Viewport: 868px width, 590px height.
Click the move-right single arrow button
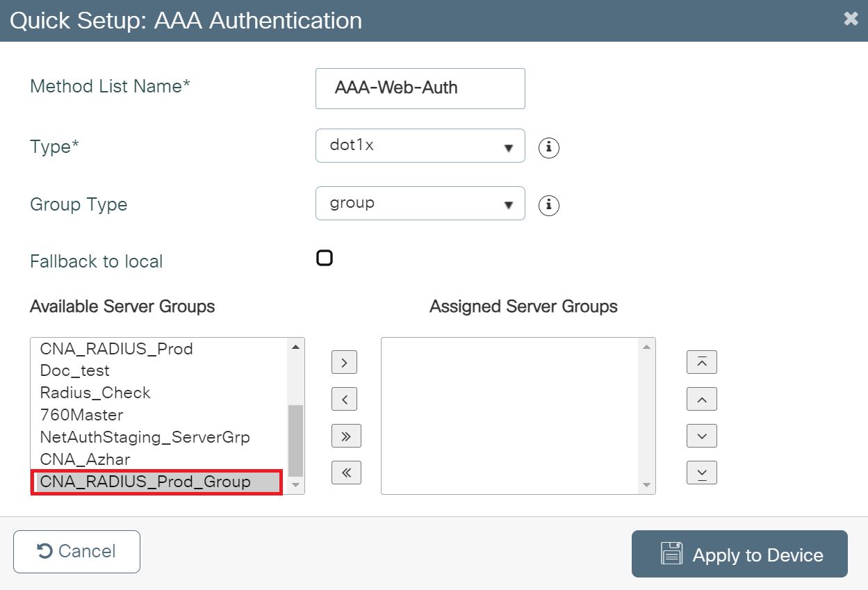[x=345, y=362]
